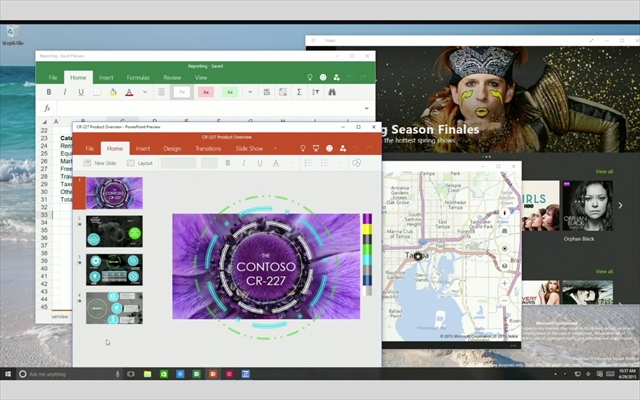Toggle bulleted list in PowerPoint
Viewport: 640px width, 400px height.
pyautogui.click(x=308, y=163)
